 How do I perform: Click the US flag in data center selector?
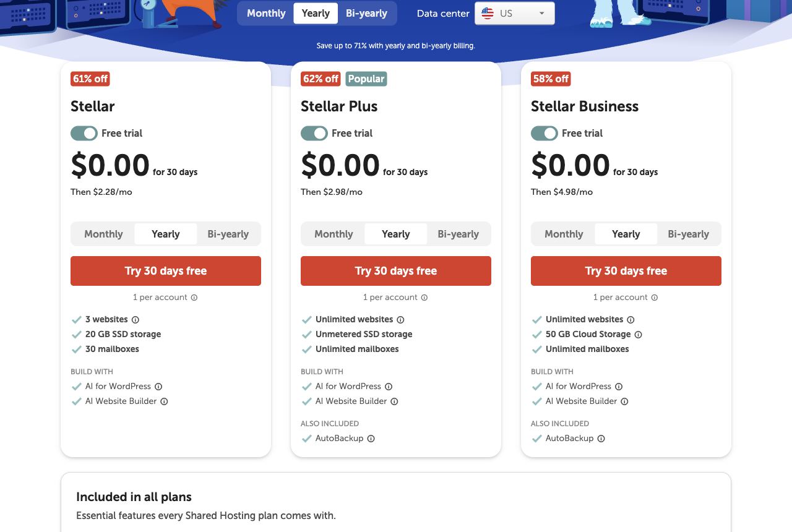pos(488,14)
